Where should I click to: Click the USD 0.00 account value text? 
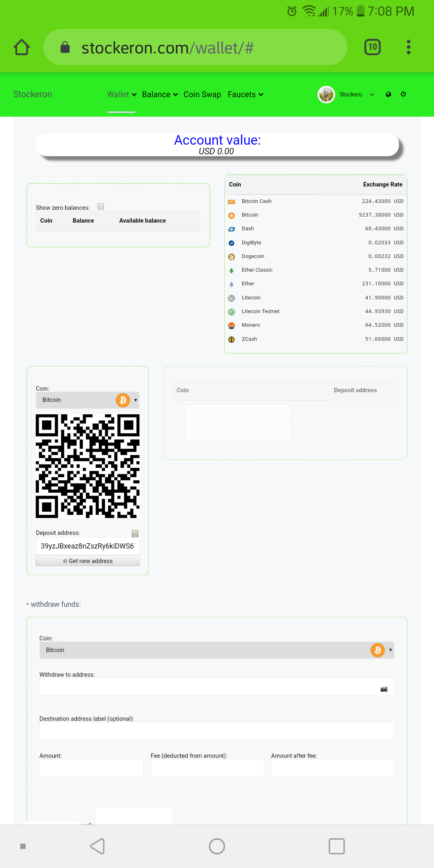216,151
